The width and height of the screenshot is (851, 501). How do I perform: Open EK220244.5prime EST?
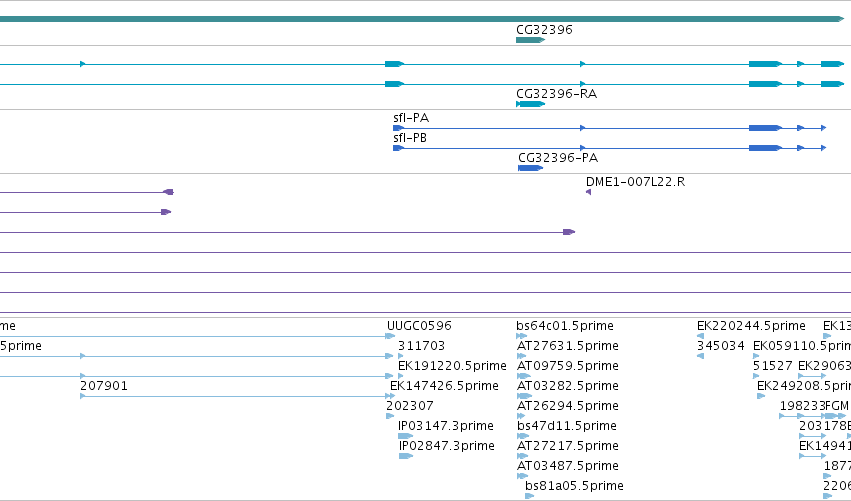coord(751,326)
